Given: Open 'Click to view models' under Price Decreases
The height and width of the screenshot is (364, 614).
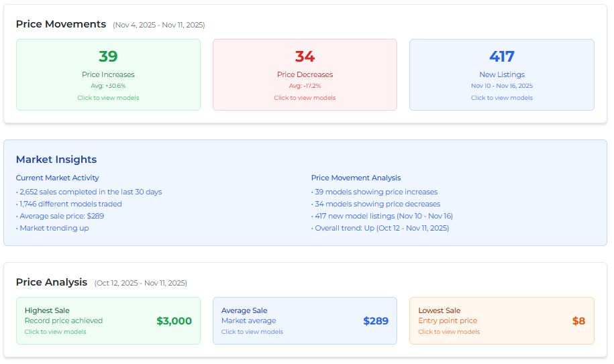Looking at the screenshot, I should click(305, 98).
